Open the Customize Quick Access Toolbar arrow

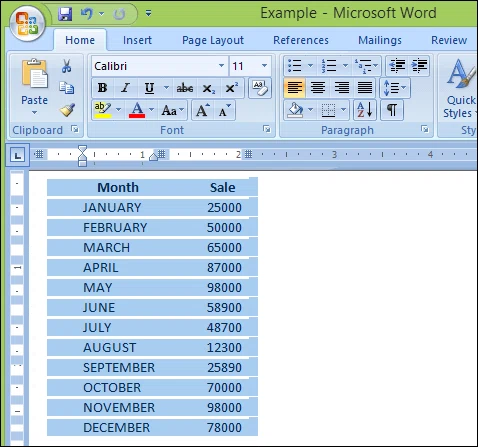[x=149, y=14]
